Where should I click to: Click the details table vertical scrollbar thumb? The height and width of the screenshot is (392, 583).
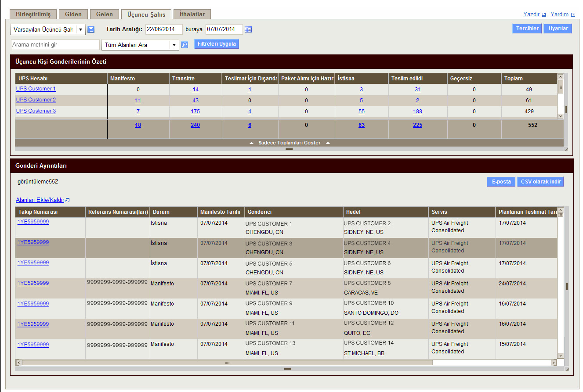click(x=561, y=216)
